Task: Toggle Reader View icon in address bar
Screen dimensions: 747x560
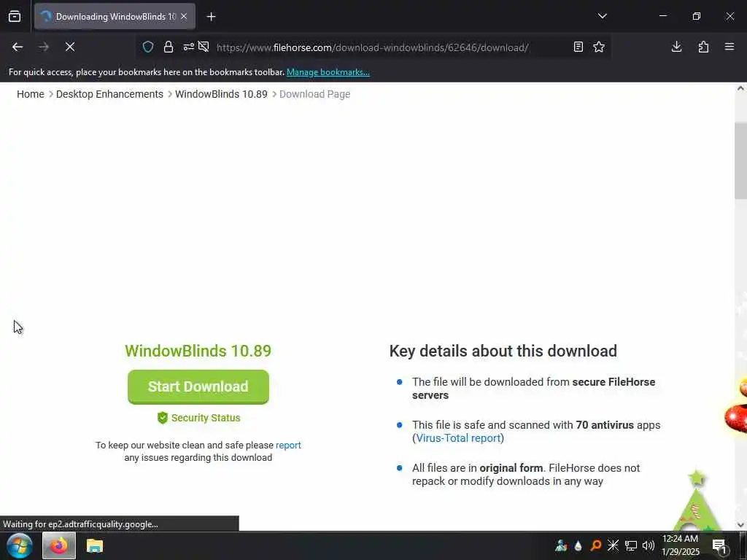Action: (578, 47)
